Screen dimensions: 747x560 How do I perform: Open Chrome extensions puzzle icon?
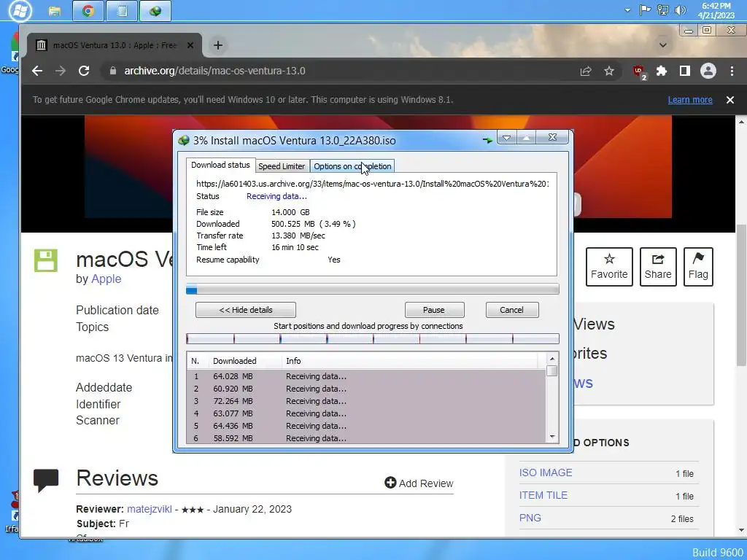coord(662,71)
